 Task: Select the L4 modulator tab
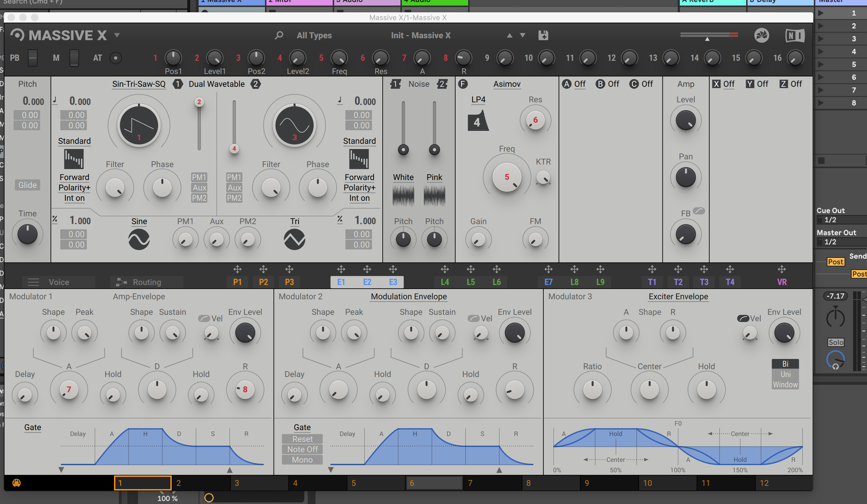pos(445,282)
